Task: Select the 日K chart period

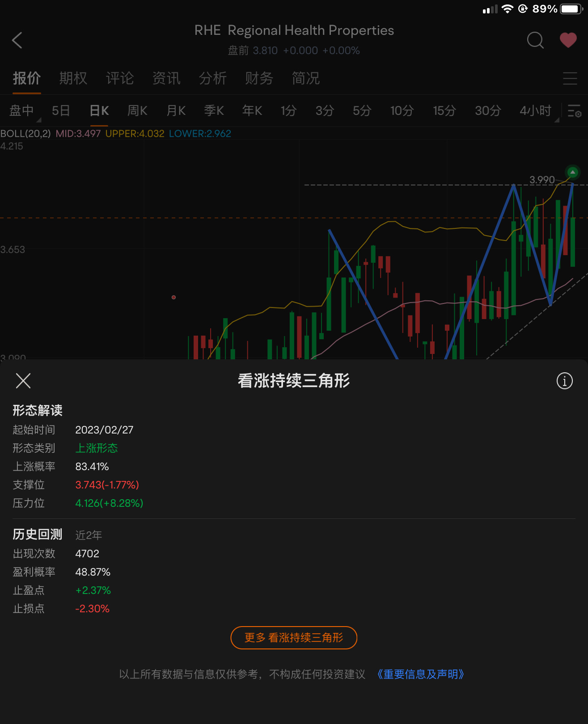Action: (99, 110)
